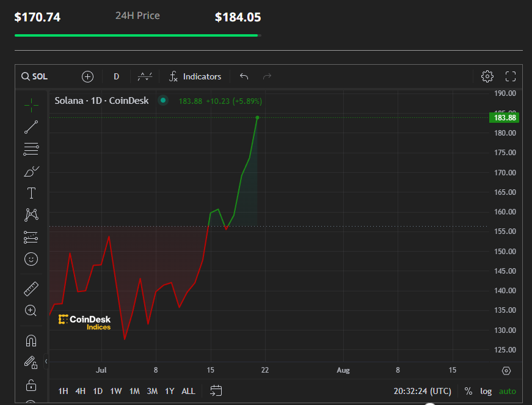Screen dimensions: 532x405
Task: Toggle stay in drawing mode
Action: tap(31, 363)
